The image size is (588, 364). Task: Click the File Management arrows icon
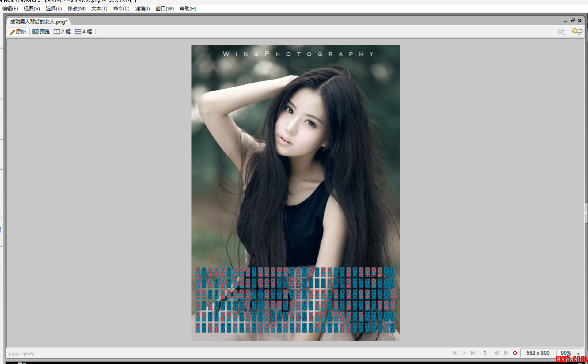561,32
